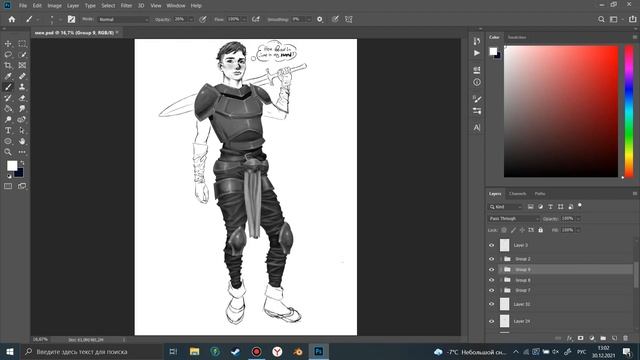Viewport: 640px width, 360px height.
Task: Select the Lasso tool
Action: coord(8,54)
